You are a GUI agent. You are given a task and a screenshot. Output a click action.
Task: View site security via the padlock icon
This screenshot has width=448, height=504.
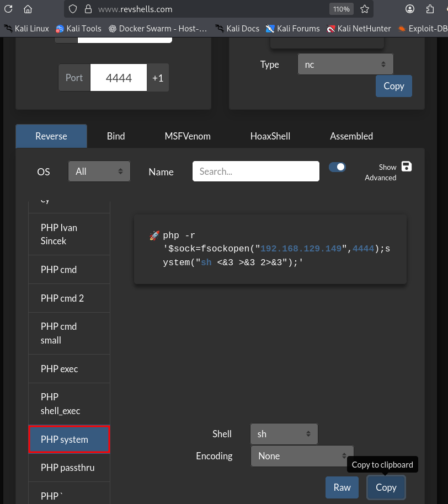88,9
